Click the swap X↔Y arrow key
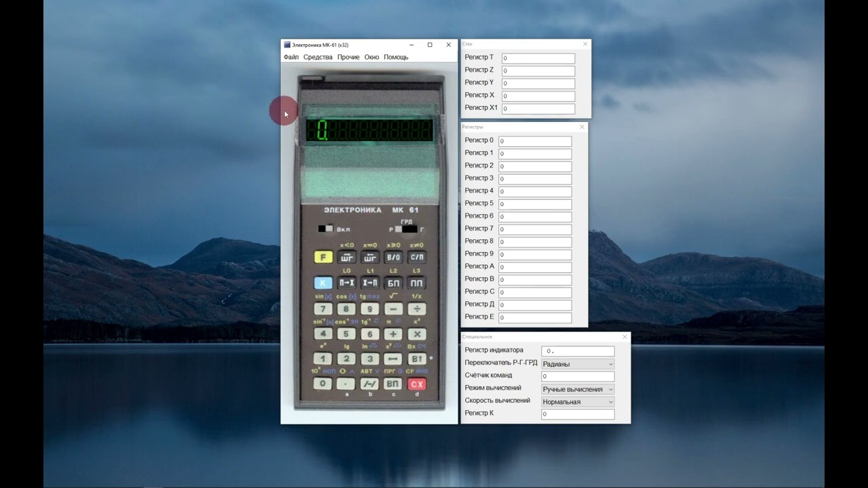This screenshot has height=488, width=868. [x=393, y=359]
